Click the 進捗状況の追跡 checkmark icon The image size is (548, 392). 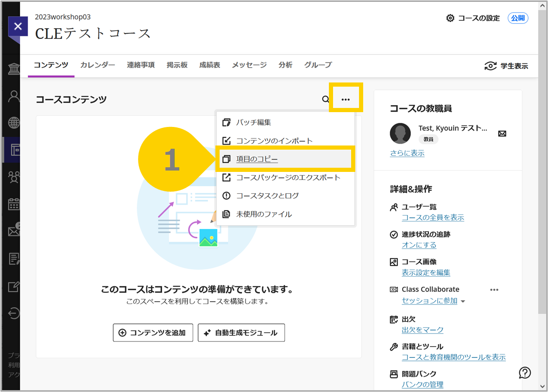(394, 234)
